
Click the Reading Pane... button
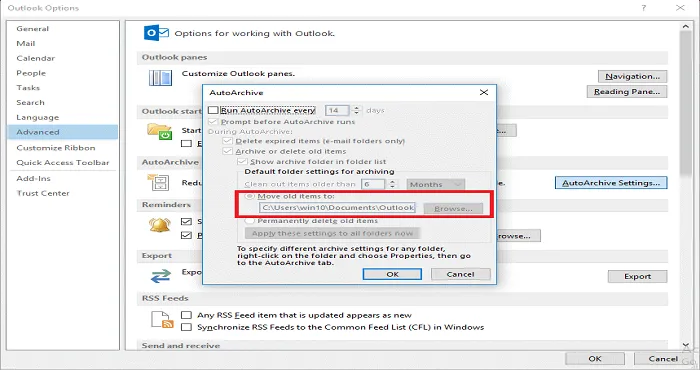627,91
